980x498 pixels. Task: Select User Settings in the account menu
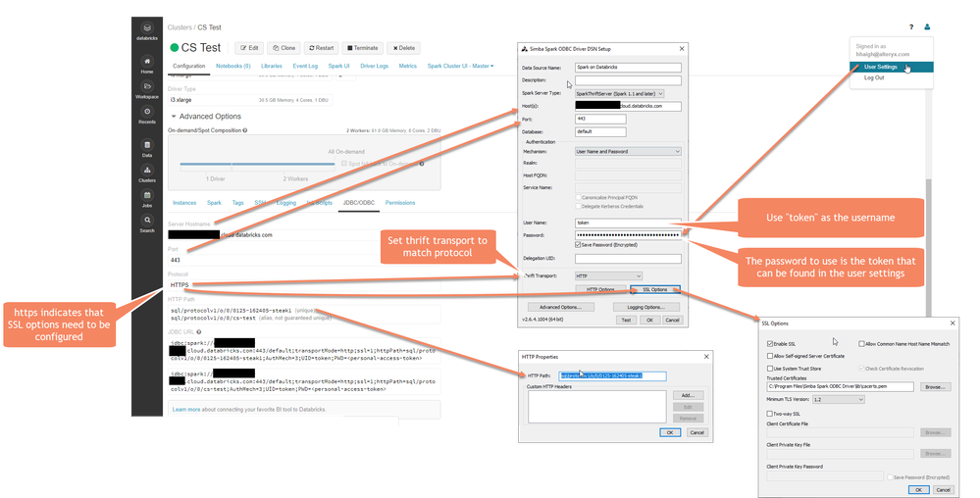[x=892, y=67]
